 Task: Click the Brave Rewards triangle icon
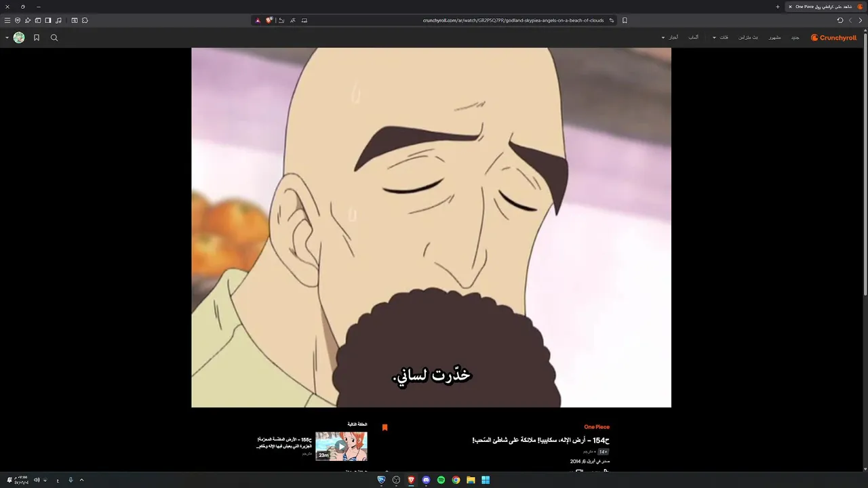click(258, 20)
